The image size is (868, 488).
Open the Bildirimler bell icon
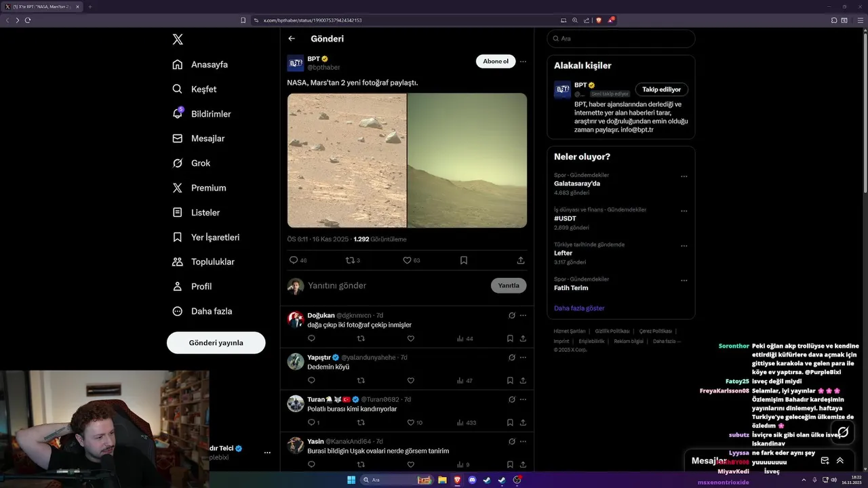click(x=178, y=113)
